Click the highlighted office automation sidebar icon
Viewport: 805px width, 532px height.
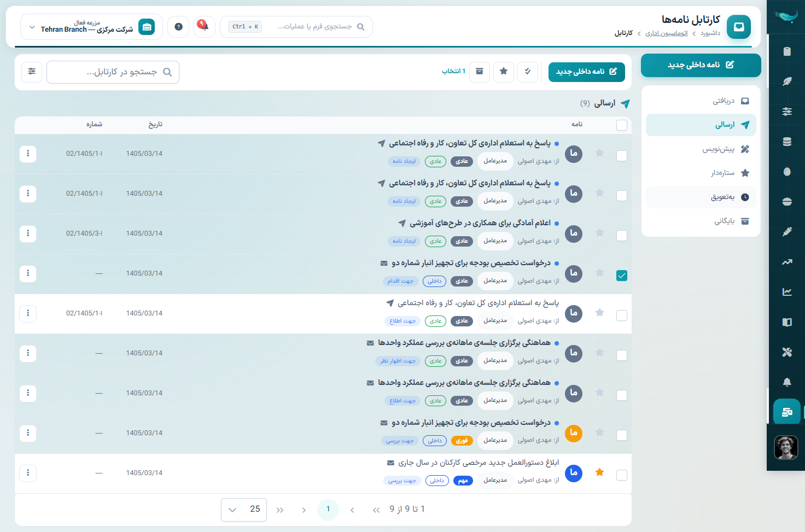point(787,412)
